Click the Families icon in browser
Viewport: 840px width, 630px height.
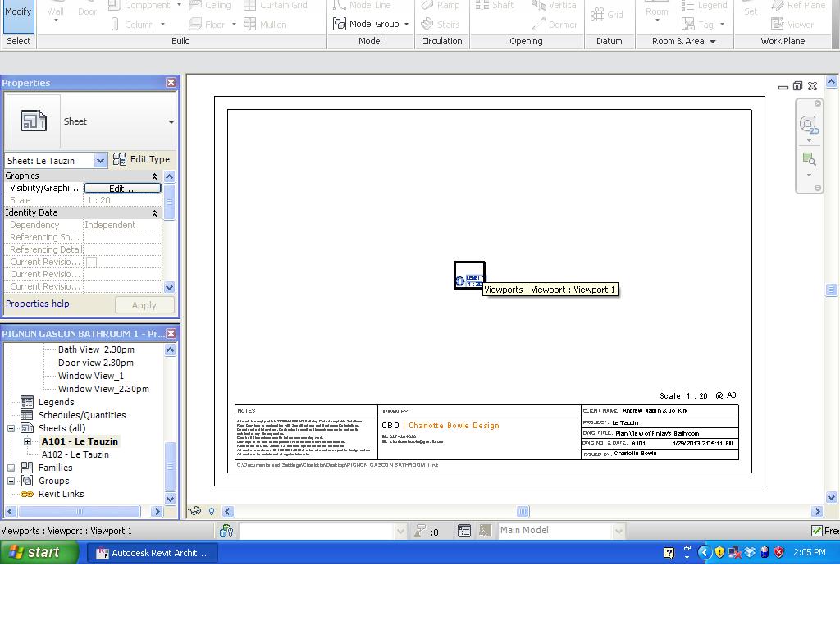point(27,468)
